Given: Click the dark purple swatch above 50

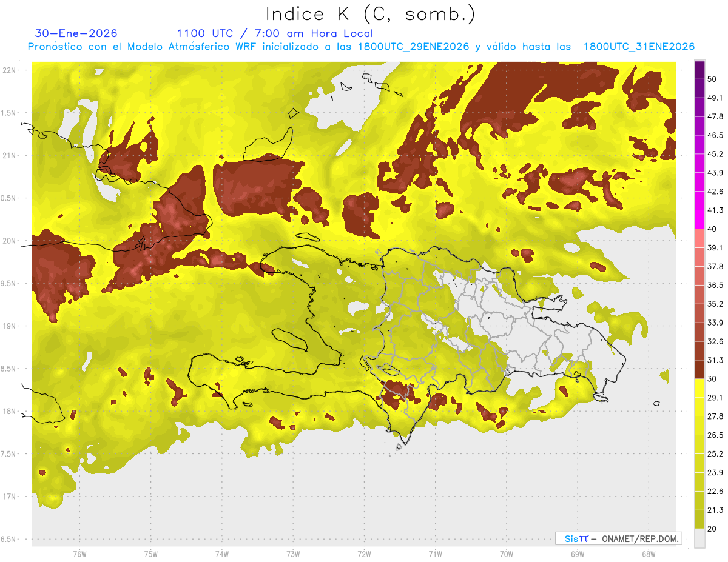Looking at the screenshot, I should [x=699, y=70].
